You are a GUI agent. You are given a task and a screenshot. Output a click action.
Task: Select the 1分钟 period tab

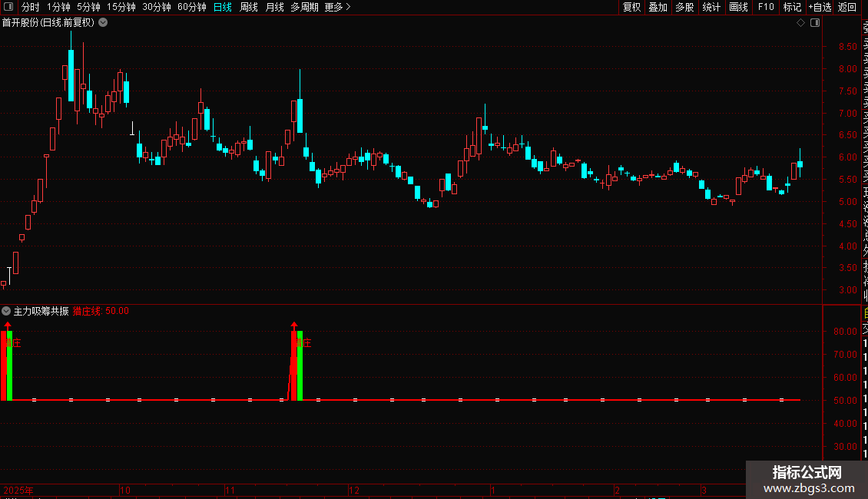[58, 7]
